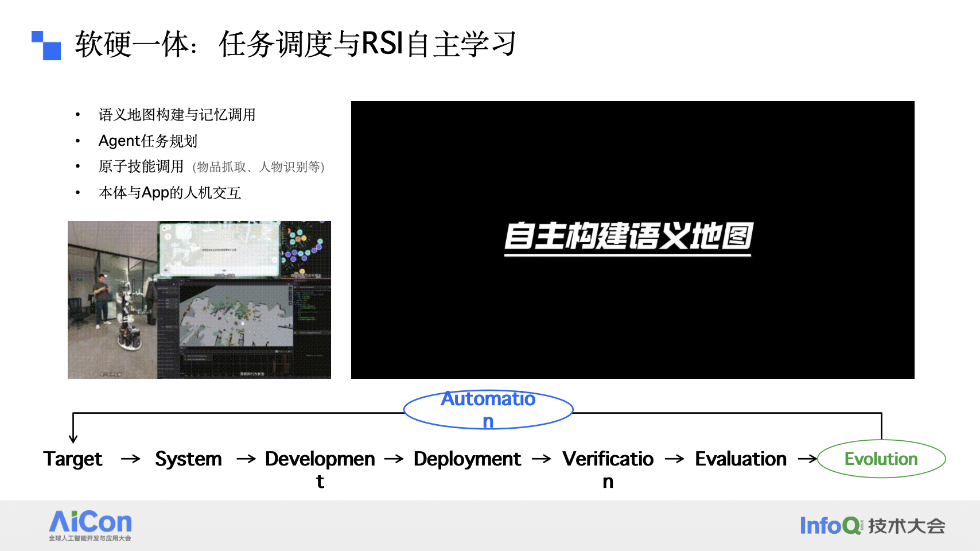Click the green Evolution ellipse
The height and width of the screenshot is (551, 980).
[881, 459]
